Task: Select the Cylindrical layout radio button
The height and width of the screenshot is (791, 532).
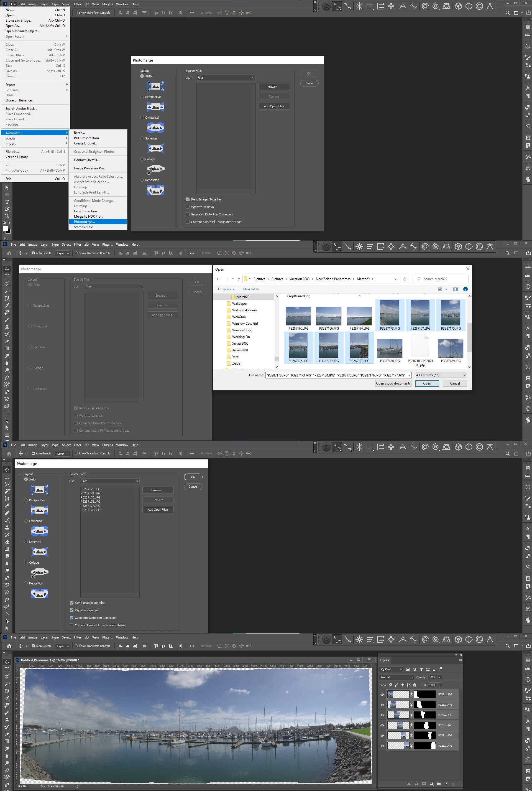Action: pyautogui.click(x=26, y=521)
